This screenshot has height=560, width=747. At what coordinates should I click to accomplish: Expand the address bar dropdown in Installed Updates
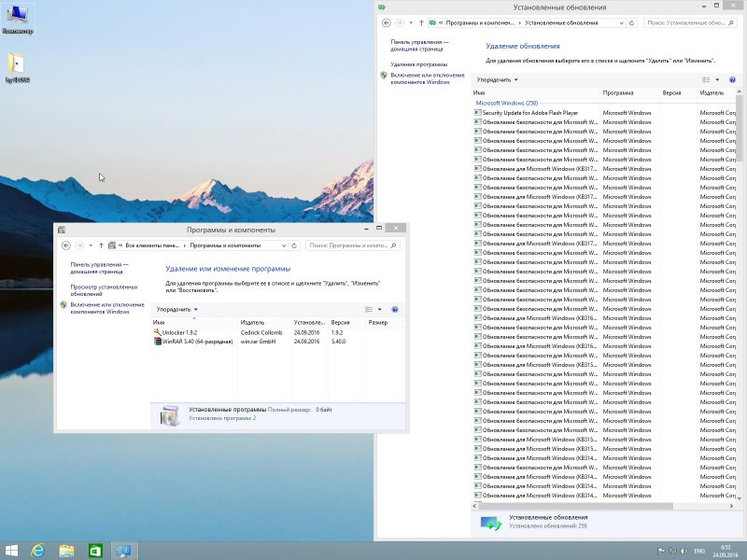621,22
